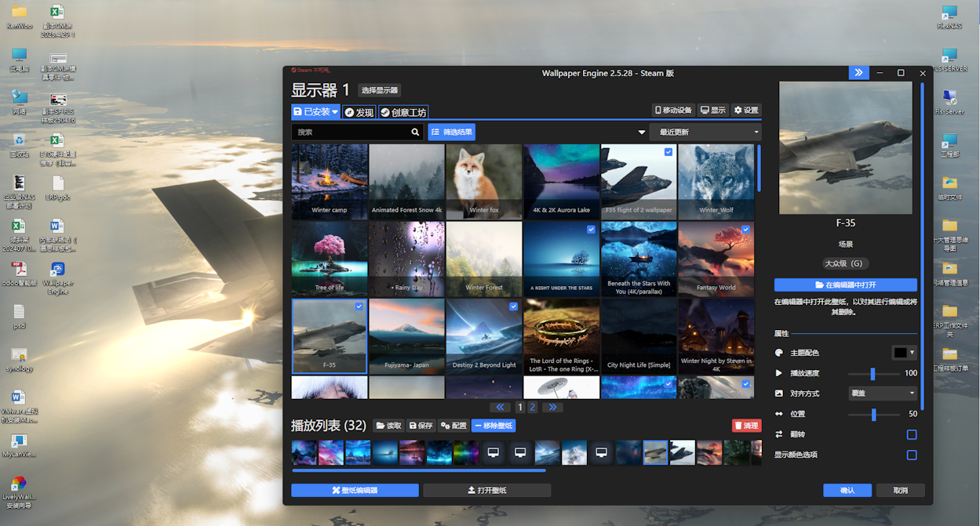Go to next page arrow in pagination
Image resolution: width=980 pixels, height=526 pixels.
pyautogui.click(x=552, y=408)
